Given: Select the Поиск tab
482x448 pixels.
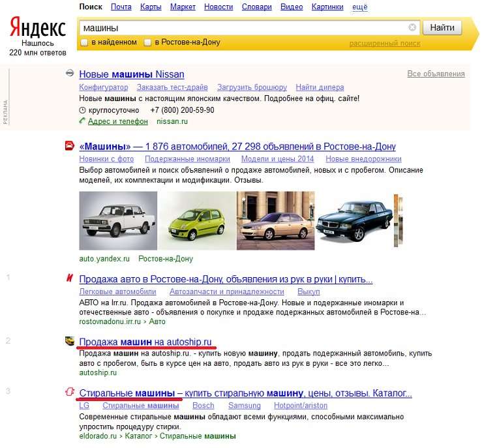Looking at the screenshot, I should [91, 7].
